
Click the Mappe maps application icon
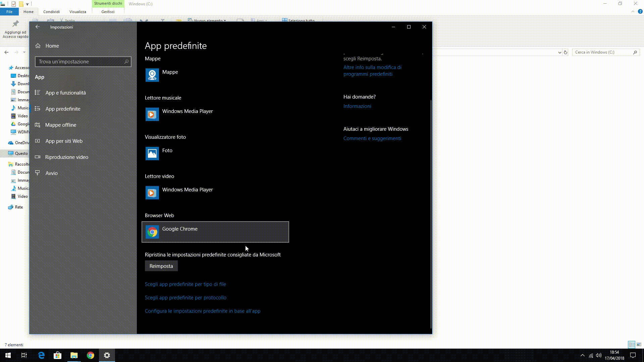click(x=152, y=75)
